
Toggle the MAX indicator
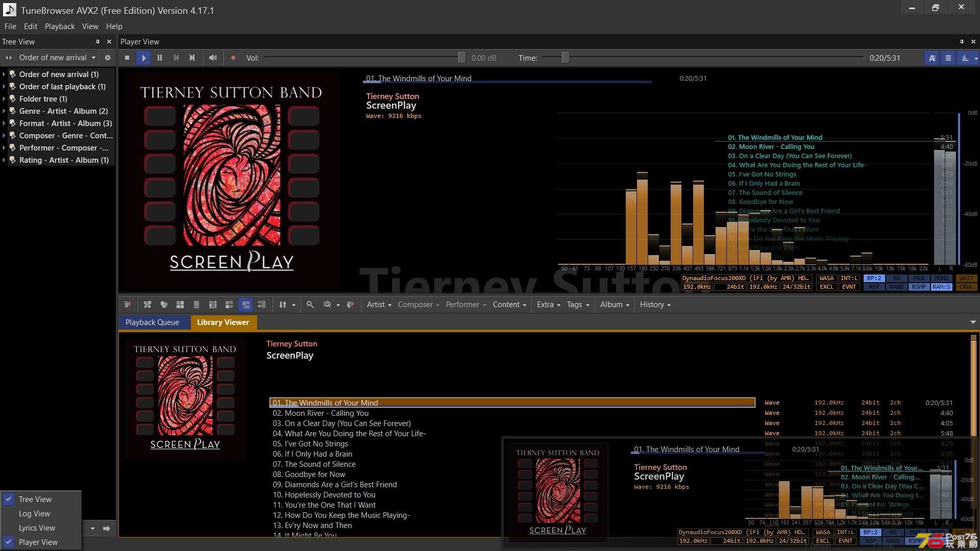tap(919, 279)
